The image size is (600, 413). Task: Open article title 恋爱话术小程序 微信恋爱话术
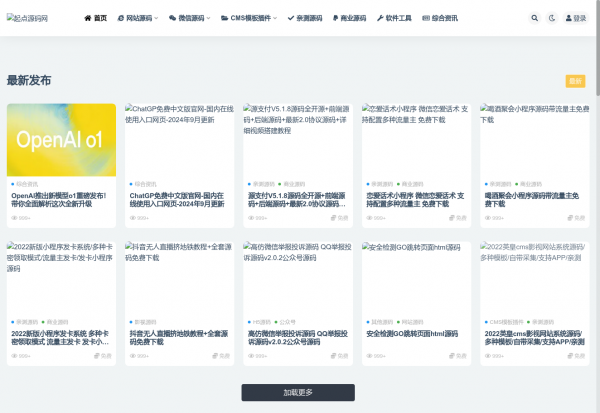415,199
